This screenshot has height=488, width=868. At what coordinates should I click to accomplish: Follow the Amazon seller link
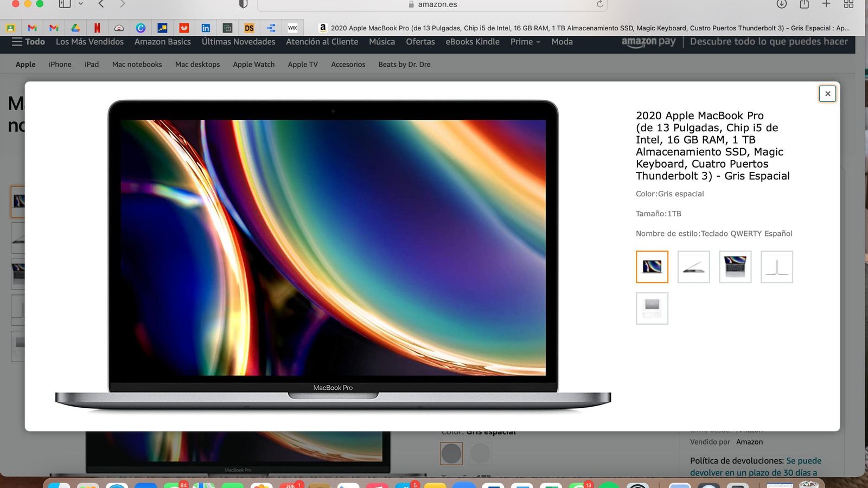[749, 442]
